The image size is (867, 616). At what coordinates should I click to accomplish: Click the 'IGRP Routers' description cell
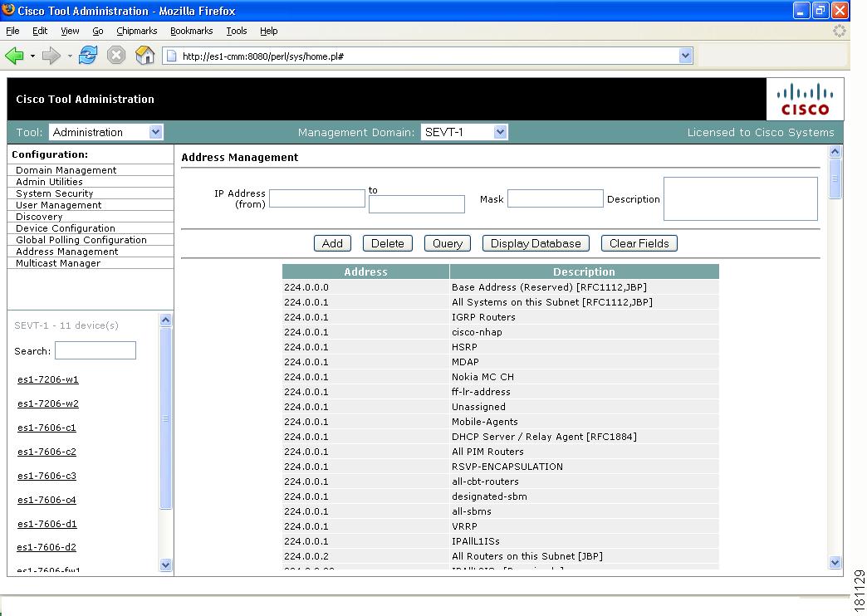(x=584, y=317)
